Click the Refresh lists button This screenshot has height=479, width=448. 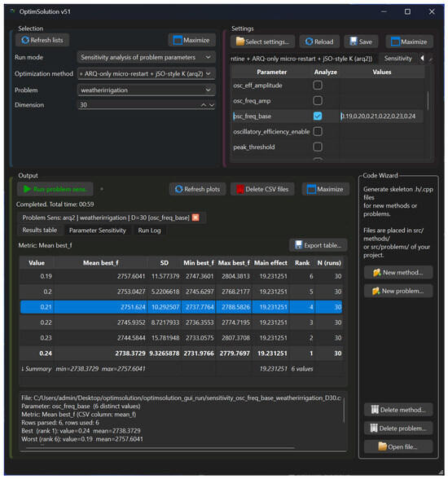(42, 40)
